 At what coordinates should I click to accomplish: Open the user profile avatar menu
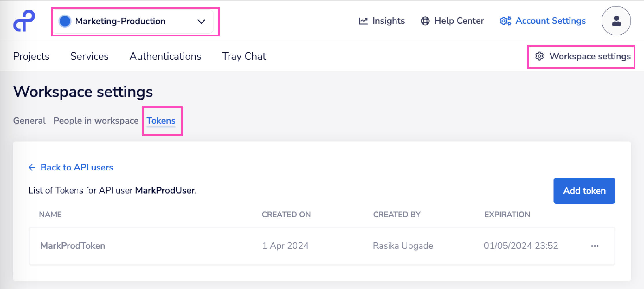click(616, 21)
